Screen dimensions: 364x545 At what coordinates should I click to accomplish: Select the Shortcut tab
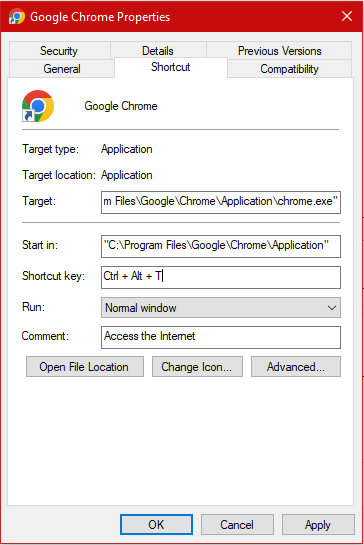[x=171, y=67]
